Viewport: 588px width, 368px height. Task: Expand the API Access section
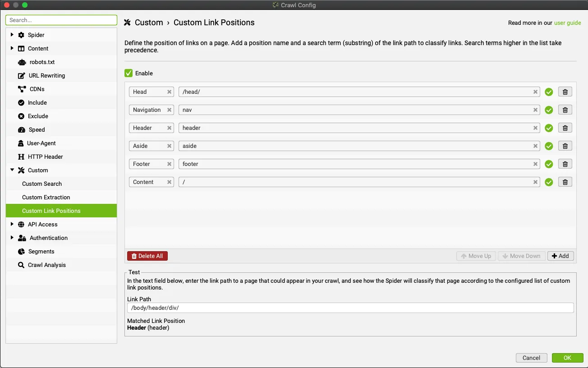click(12, 224)
